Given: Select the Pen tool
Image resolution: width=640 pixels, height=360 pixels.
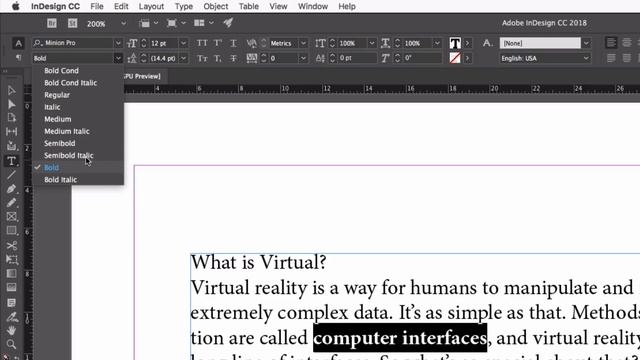Looking at the screenshot, I should 11,189.
